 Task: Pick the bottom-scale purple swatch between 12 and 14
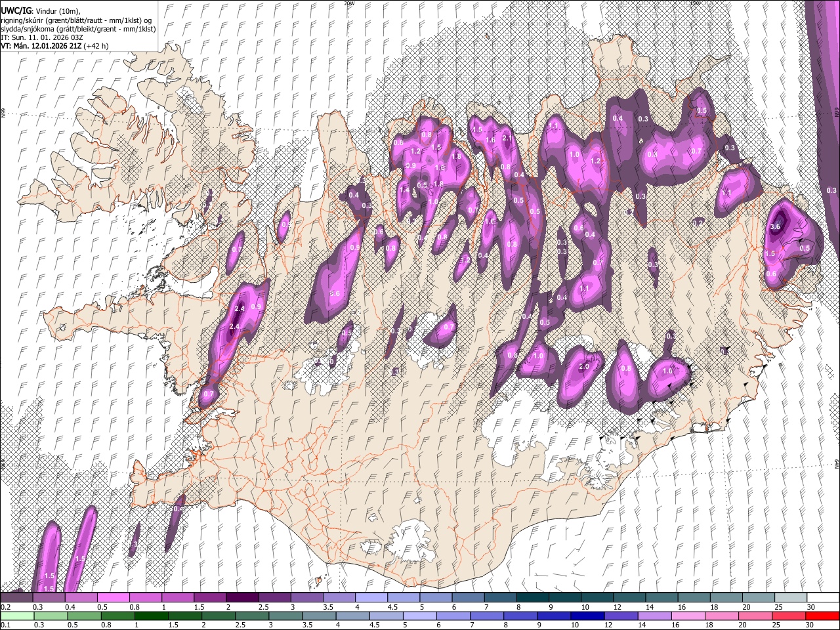621,616
